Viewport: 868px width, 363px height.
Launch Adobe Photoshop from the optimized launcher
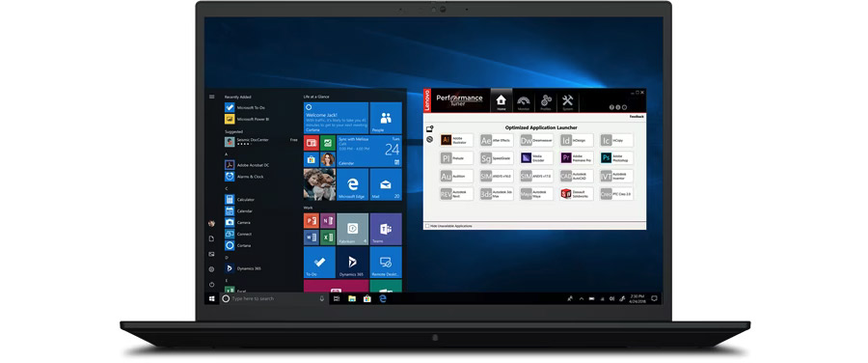click(616, 158)
